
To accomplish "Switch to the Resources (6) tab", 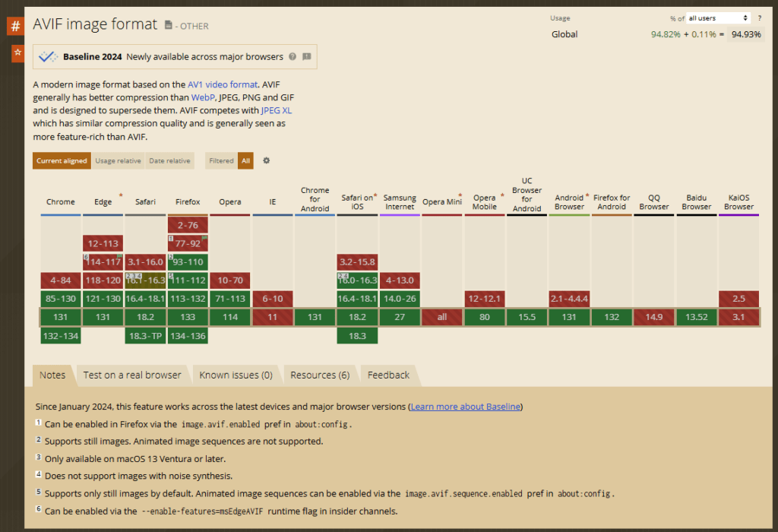I will [320, 375].
